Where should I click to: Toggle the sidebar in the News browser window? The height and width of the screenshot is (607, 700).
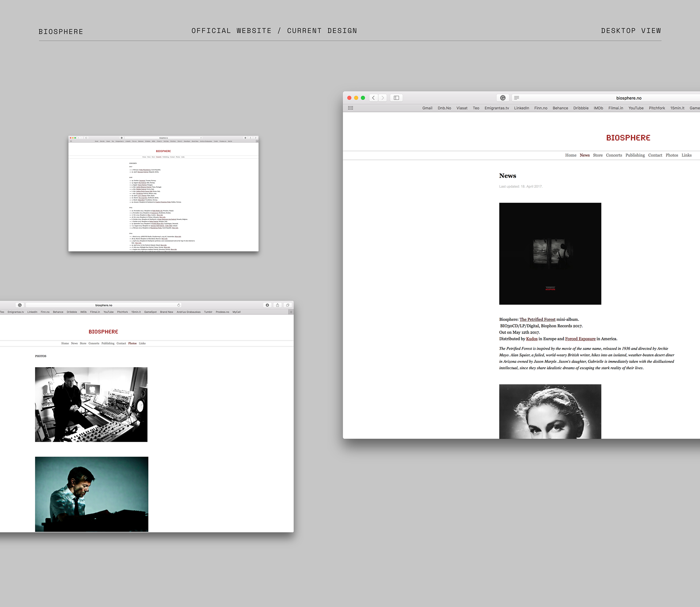tap(396, 98)
